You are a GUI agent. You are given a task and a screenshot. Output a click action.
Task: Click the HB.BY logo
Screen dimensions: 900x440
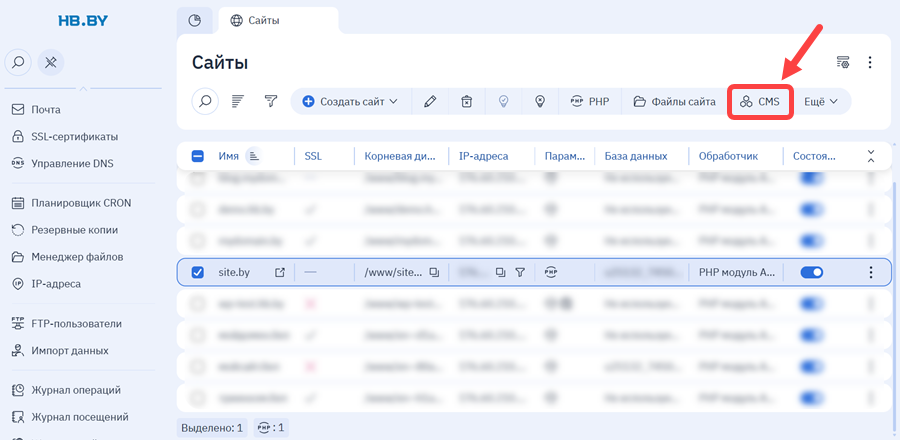pyautogui.click(x=83, y=21)
